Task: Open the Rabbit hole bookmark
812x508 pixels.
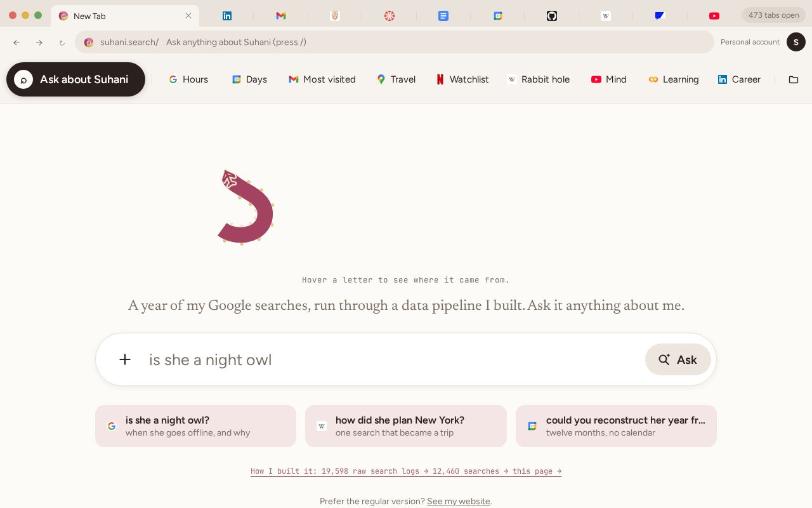Action: pos(539,79)
